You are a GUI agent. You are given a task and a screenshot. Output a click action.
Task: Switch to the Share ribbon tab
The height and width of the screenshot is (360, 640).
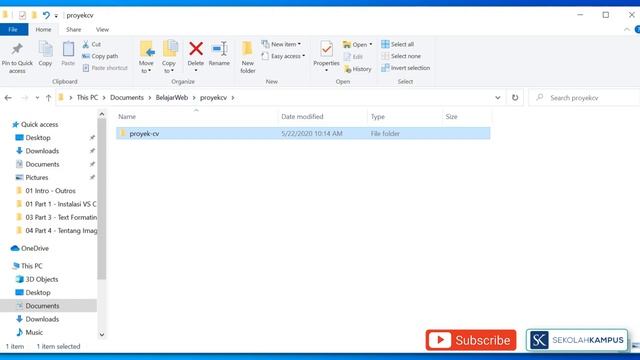[x=73, y=29]
